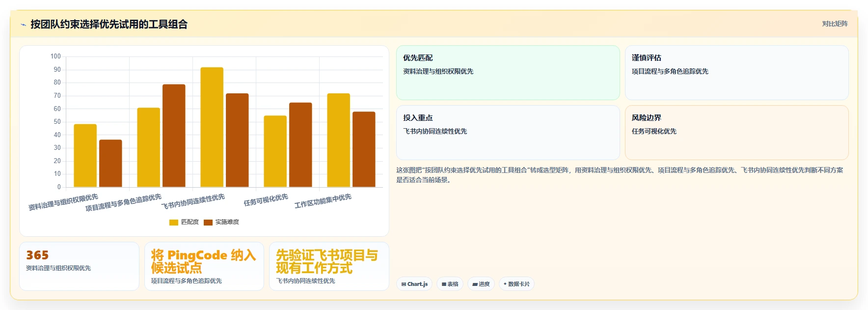Image resolution: width=868 pixels, height=310 pixels.
Task: Toggle the 匹配度 legend swatch
Action: tap(174, 223)
